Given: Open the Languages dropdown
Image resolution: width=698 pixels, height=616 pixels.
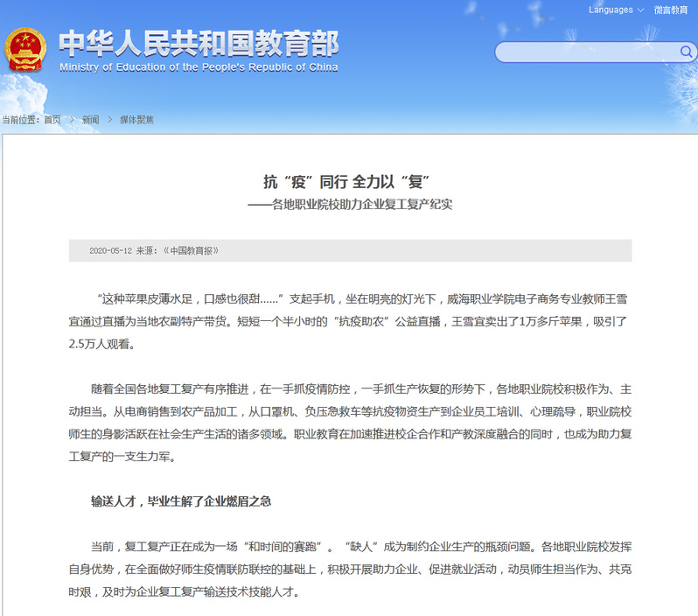Looking at the screenshot, I should 616,10.
